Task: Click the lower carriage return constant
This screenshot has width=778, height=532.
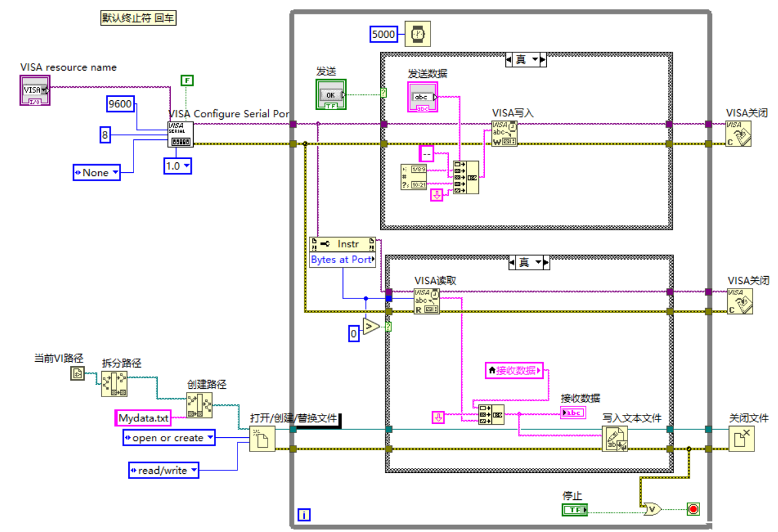Action: coord(438,417)
